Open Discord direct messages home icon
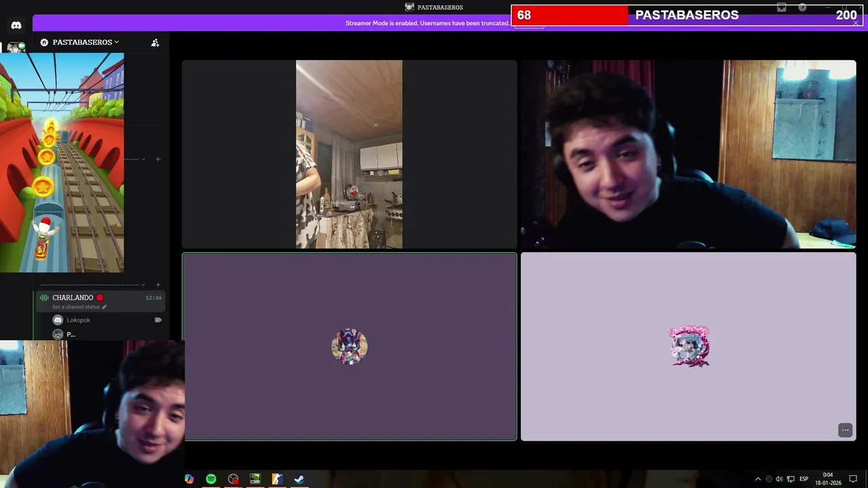Viewport: 868px width, 488px height. [x=16, y=25]
